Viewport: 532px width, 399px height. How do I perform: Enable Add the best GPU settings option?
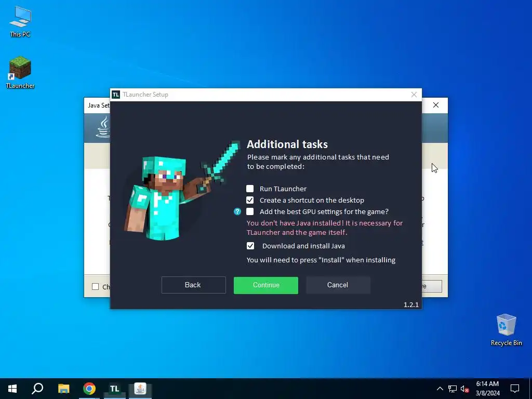[250, 212]
